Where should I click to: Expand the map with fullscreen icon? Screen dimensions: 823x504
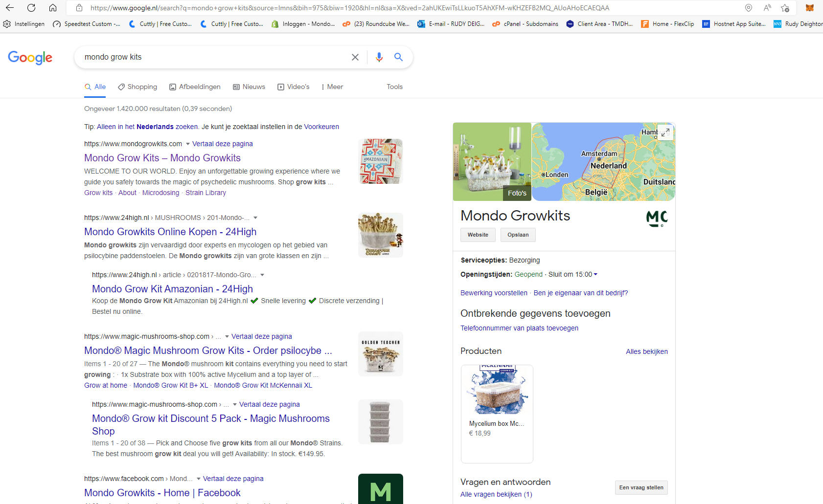[665, 132]
